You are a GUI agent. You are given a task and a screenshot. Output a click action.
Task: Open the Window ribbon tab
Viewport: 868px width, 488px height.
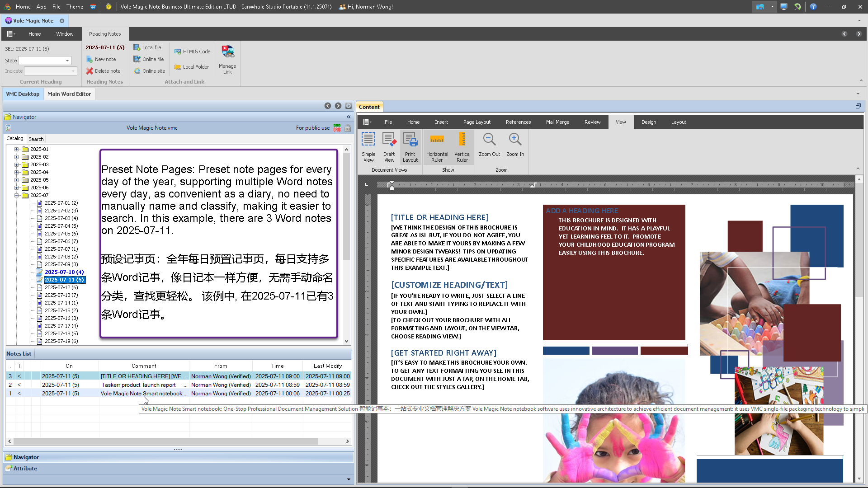pos(65,34)
